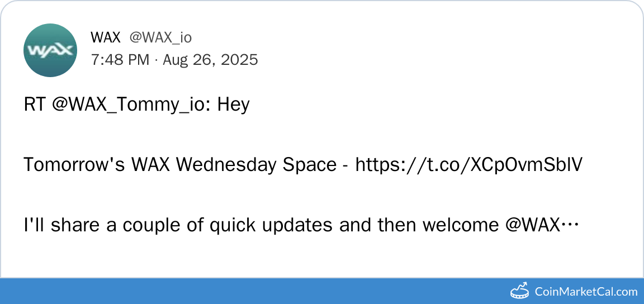Click the WAX profile avatar

[x=50, y=50]
